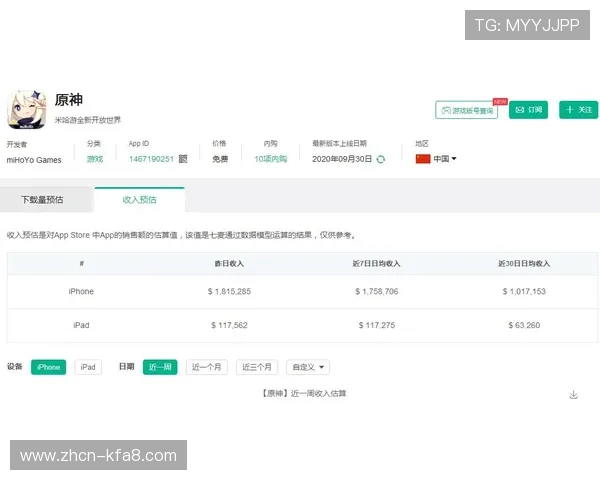Click the miHoYo Games developer name
Screen dimensions: 600x480
[34, 160]
